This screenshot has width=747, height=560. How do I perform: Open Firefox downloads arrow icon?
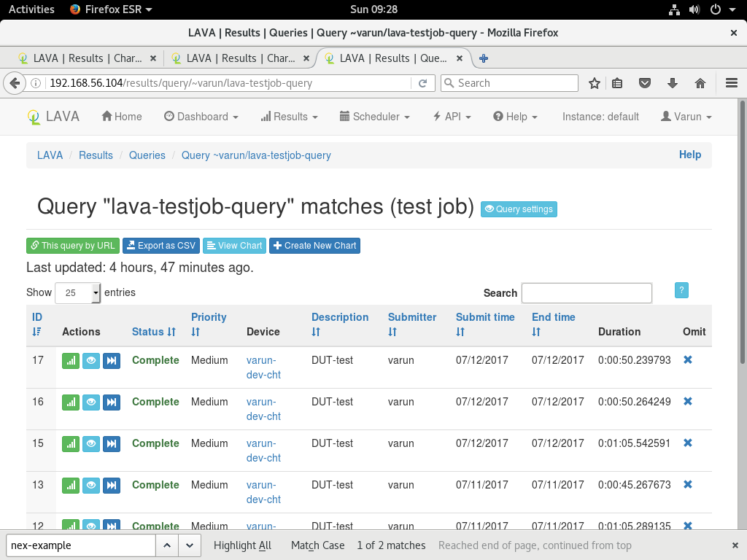point(673,83)
